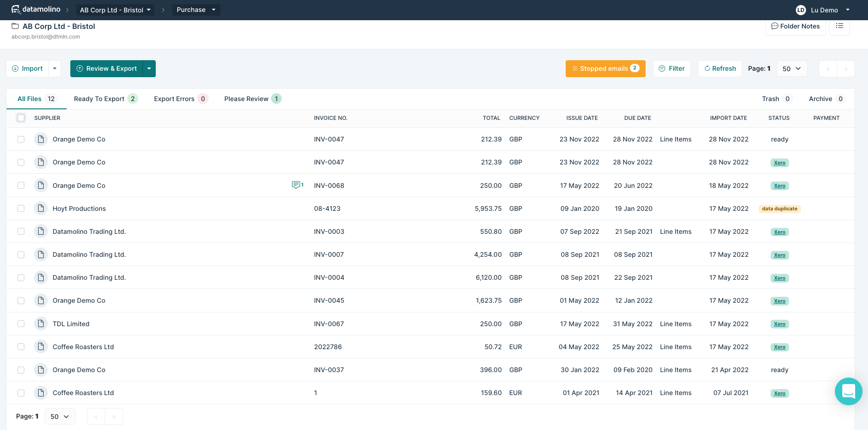Tick checkbox for INV-0007 row

click(21, 255)
